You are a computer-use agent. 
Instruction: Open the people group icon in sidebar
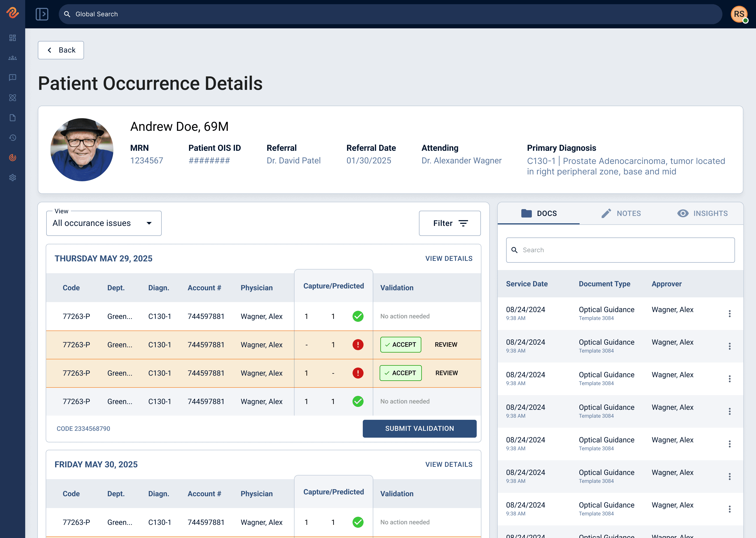(13, 58)
